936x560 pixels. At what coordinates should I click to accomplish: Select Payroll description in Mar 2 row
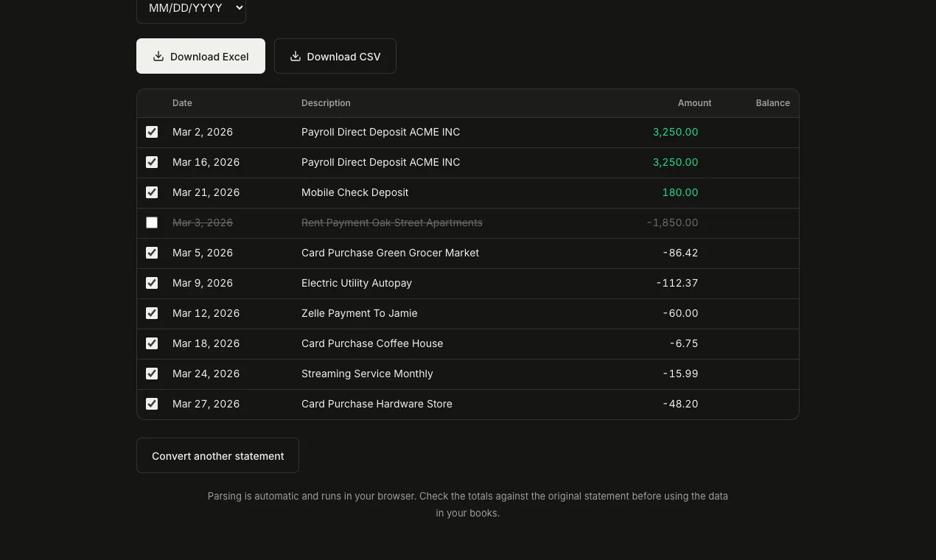[380, 132]
